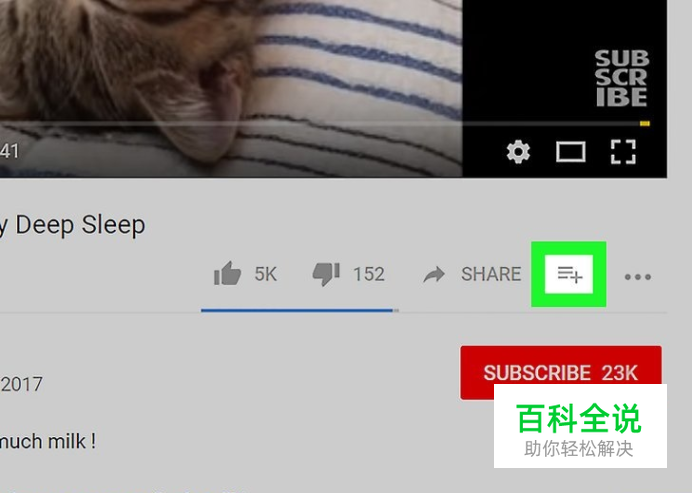Click the description text ending in much milk

[x=48, y=441]
